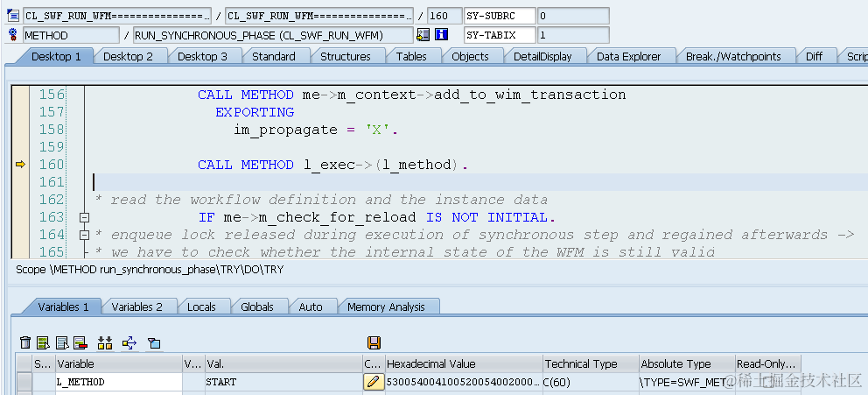The width and height of the screenshot is (868, 395).
Task: Click the double down-arrows yellow boxes icon
Action: coord(105,343)
